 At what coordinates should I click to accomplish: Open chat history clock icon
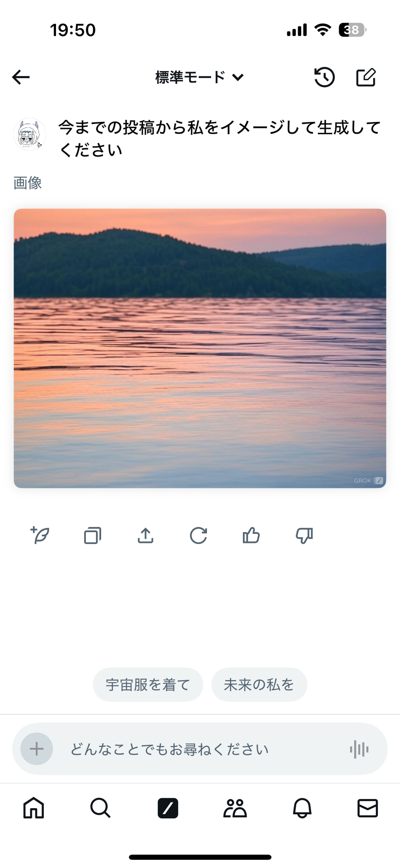324,77
